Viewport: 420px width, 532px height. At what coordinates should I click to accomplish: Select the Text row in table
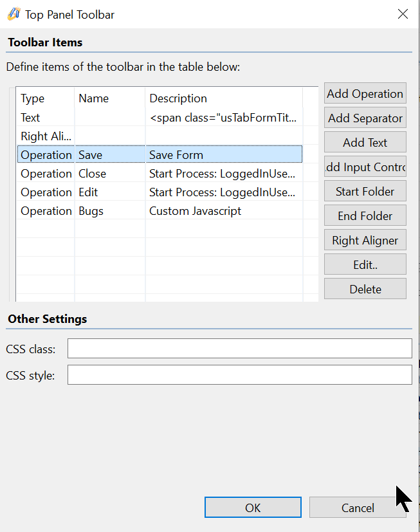coord(160,117)
